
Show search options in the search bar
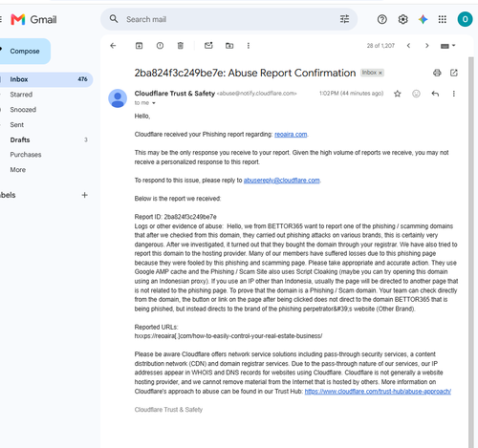(344, 19)
